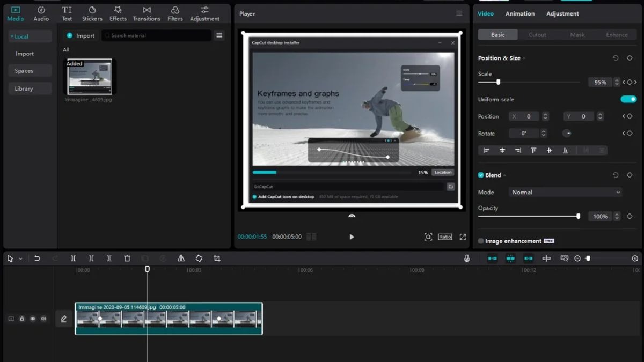
Task: Open the player panel hamburger menu
Action: 459,13
